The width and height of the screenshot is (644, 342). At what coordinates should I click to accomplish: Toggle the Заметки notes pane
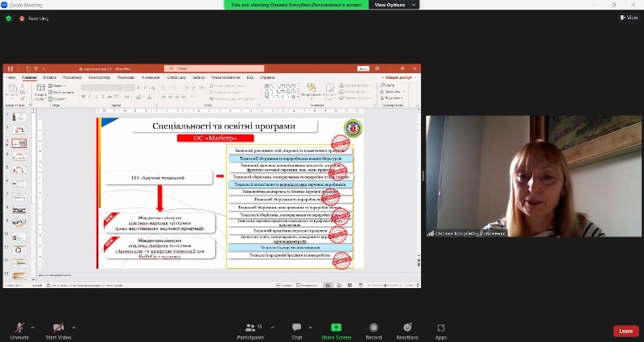click(284, 285)
